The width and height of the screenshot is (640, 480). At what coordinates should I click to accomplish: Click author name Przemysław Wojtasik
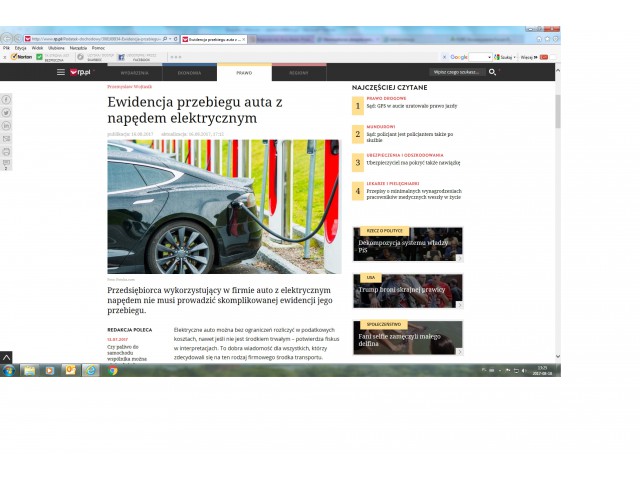(130, 87)
